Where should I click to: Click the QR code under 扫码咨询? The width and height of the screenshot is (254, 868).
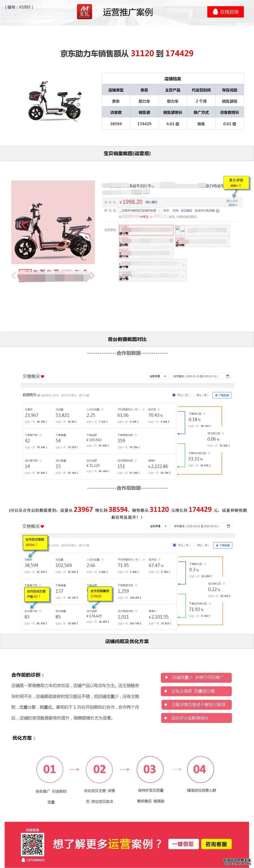tap(33, 844)
